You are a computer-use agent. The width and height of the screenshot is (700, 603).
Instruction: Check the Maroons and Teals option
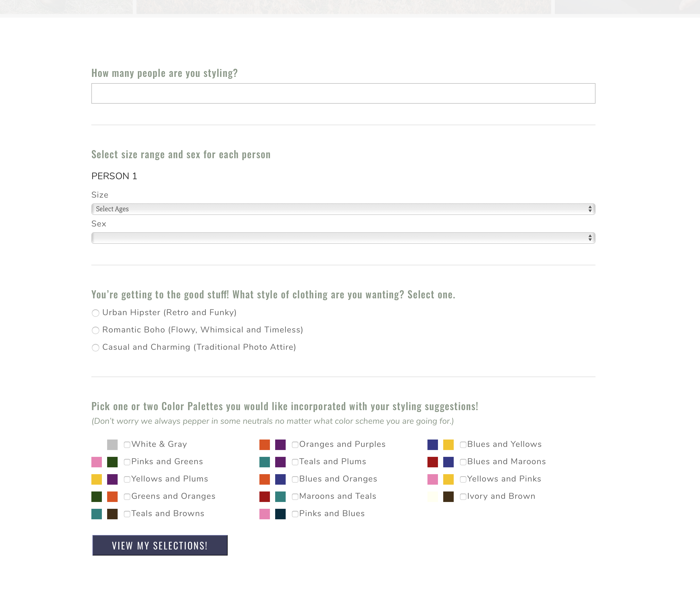[x=295, y=497]
